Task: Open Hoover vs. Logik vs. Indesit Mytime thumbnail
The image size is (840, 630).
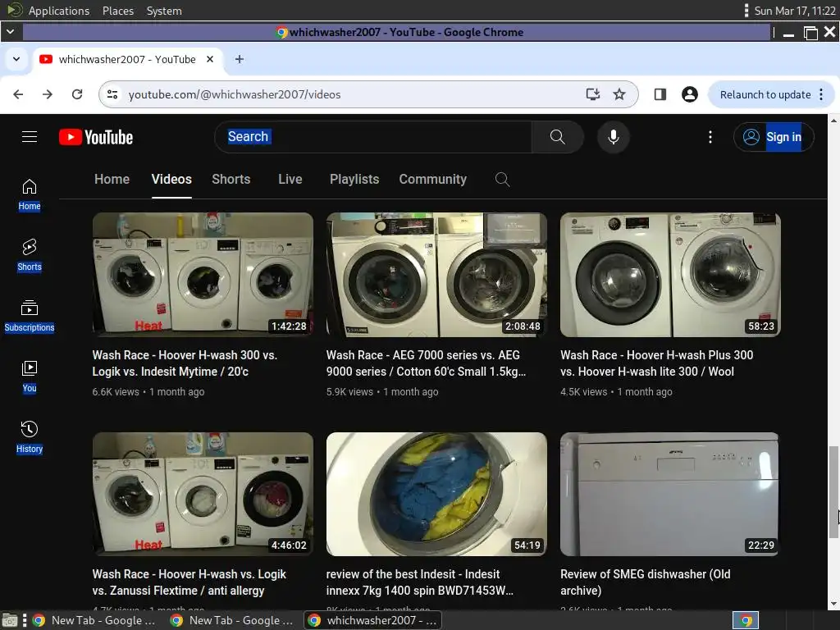Action: pos(203,275)
